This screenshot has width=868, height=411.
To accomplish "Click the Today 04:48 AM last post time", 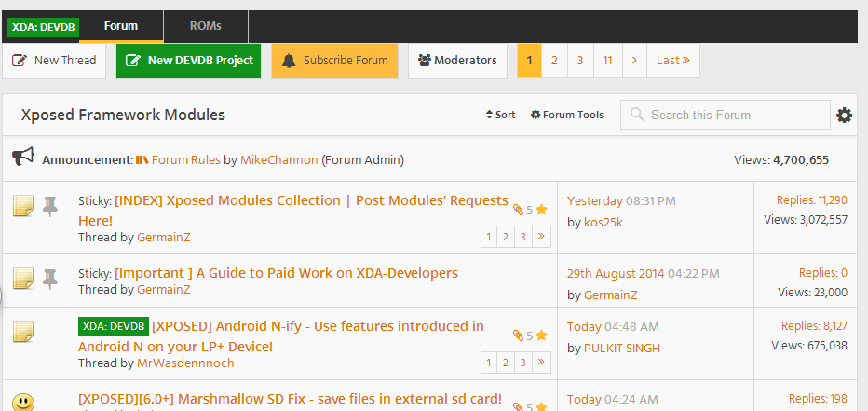I will 613,326.
